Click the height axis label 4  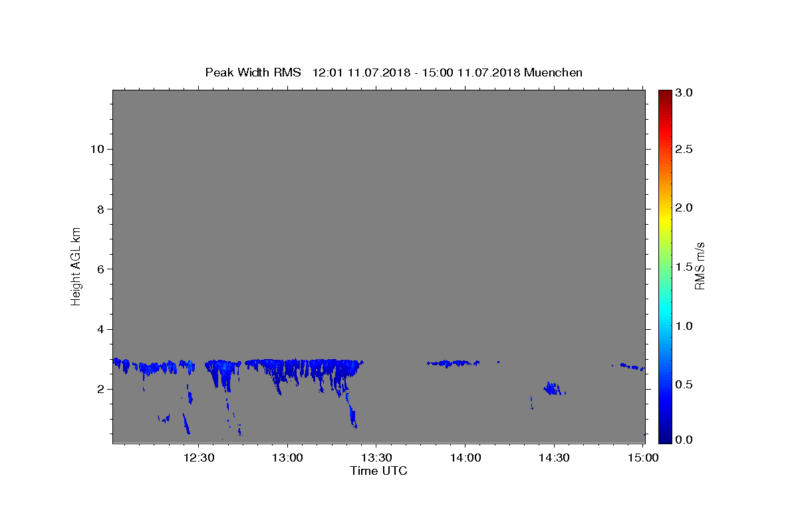[99, 329]
